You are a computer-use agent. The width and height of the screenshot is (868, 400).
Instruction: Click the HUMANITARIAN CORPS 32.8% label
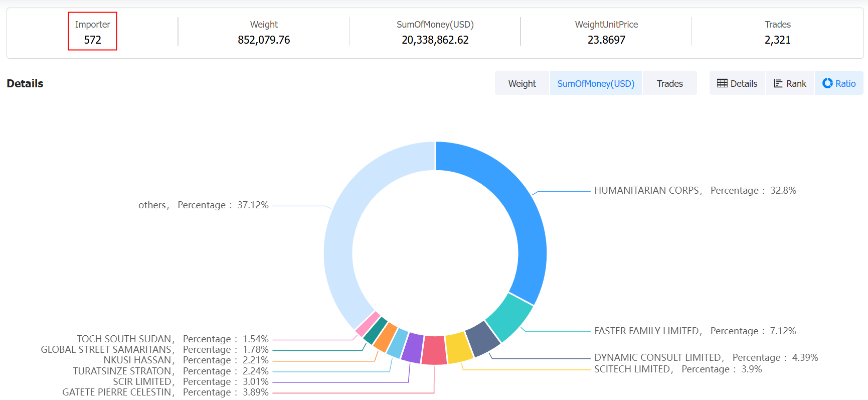(695, 191)
